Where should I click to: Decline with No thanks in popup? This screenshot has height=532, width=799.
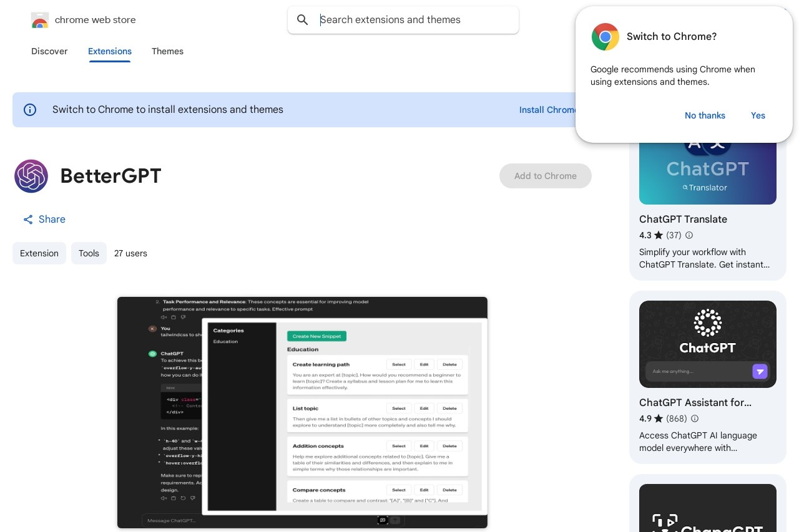(x=705, y=115)
